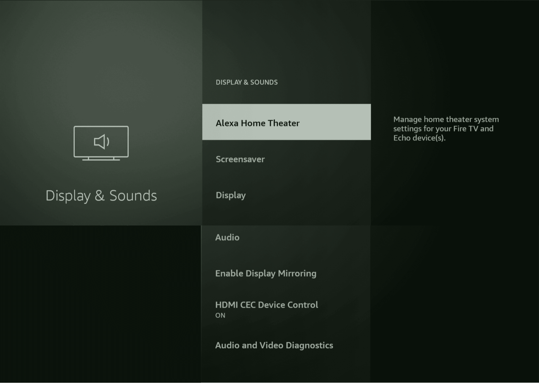Click the DISPLAY & SOUNDS section header

[x=246, y=82]
